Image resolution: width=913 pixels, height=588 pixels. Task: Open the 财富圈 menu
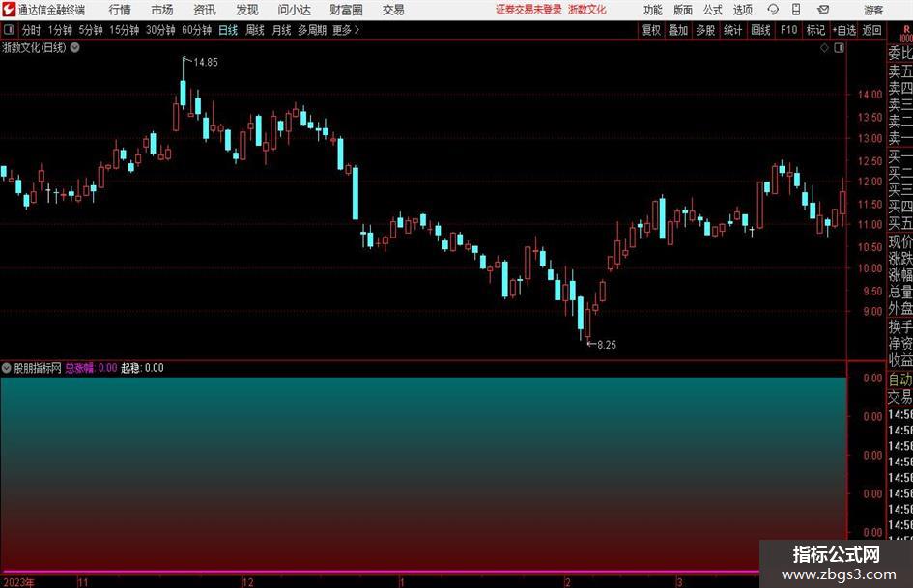(x=346, y=10)
